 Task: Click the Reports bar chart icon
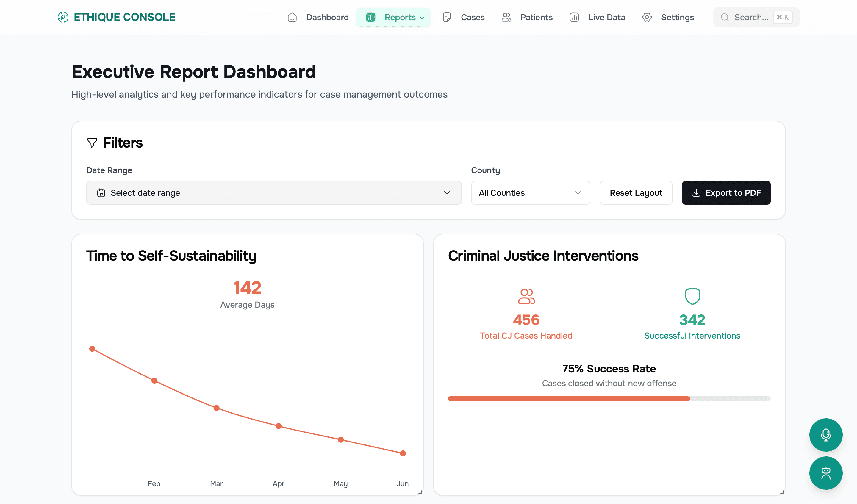pos(370,17)
